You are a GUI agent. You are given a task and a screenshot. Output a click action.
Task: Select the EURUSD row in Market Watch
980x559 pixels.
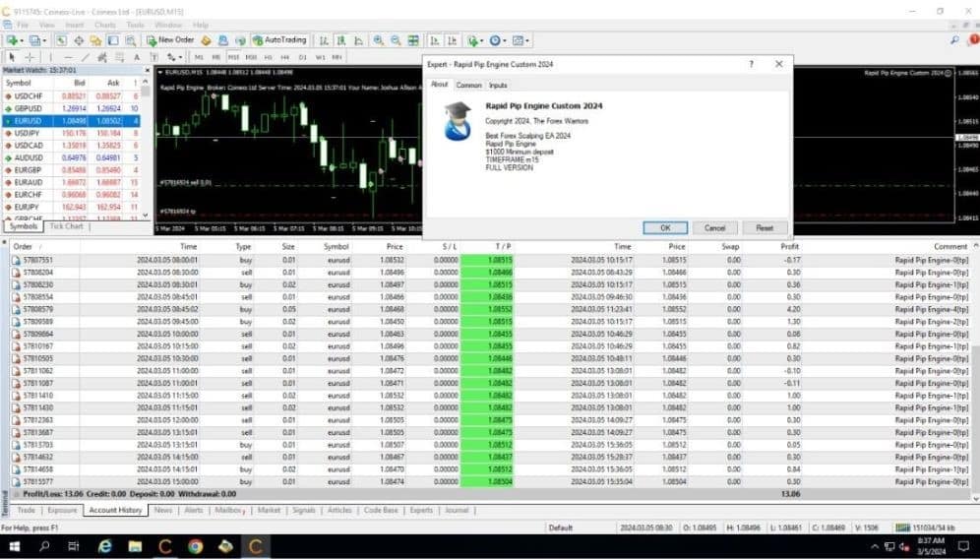click(71, 121)
